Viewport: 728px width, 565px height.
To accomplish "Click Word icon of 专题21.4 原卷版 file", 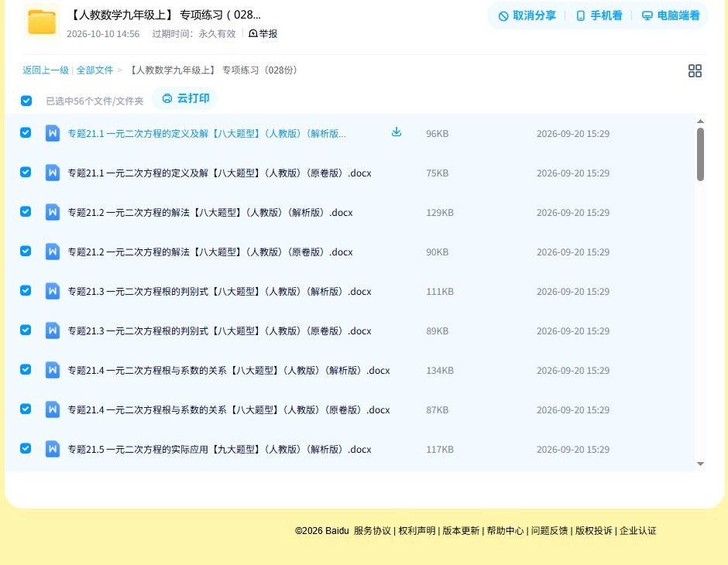I will click(53, 409).
